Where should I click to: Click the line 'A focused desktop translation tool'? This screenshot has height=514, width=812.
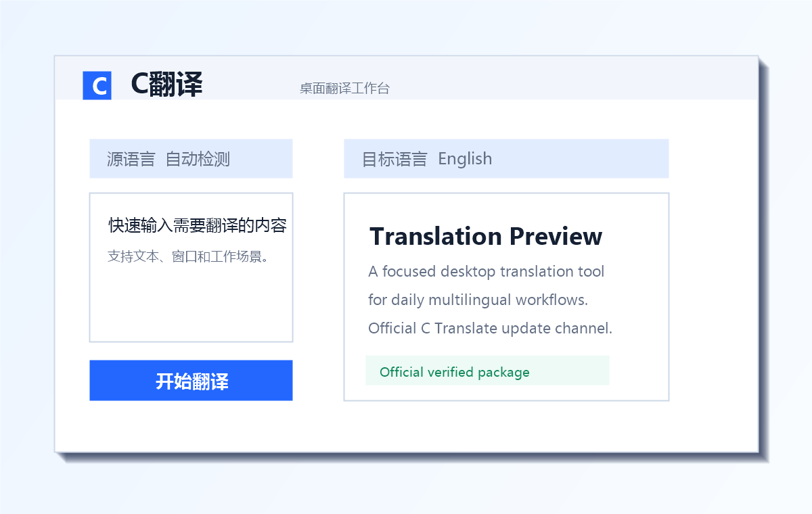pos(487,272)
